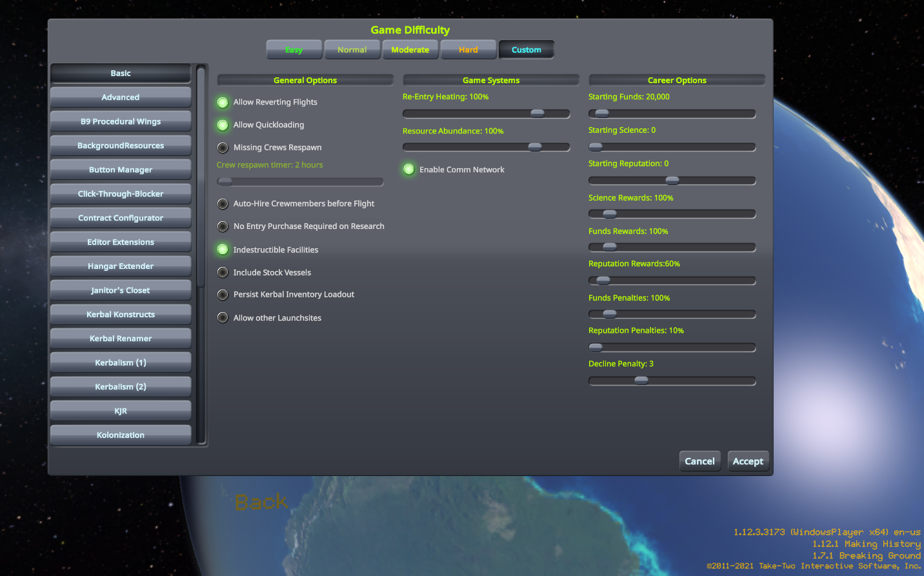Viewport: 924px width, 576px height.
Task: Click the Back button behind dialog
Action: click(x=261, y=502)
